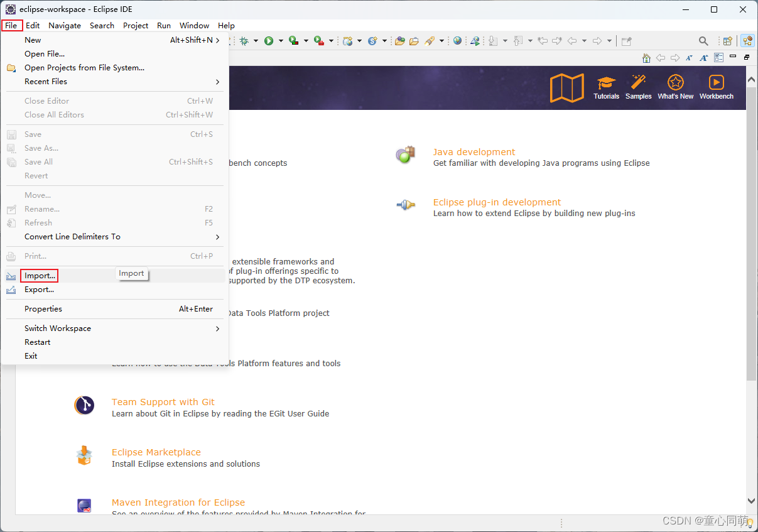Click the vertical scrollbar up arrow

752,79
